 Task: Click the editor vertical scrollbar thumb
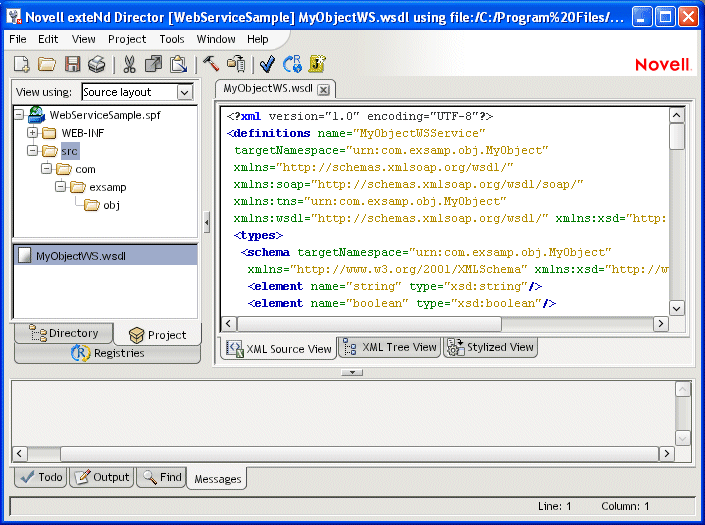point(677,136)
